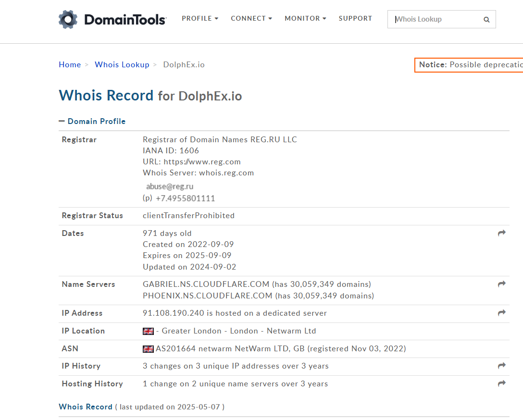Click the Whois Record heading at bottom
The width and height of the screenshot is (523, 420).
pos(86,407)
